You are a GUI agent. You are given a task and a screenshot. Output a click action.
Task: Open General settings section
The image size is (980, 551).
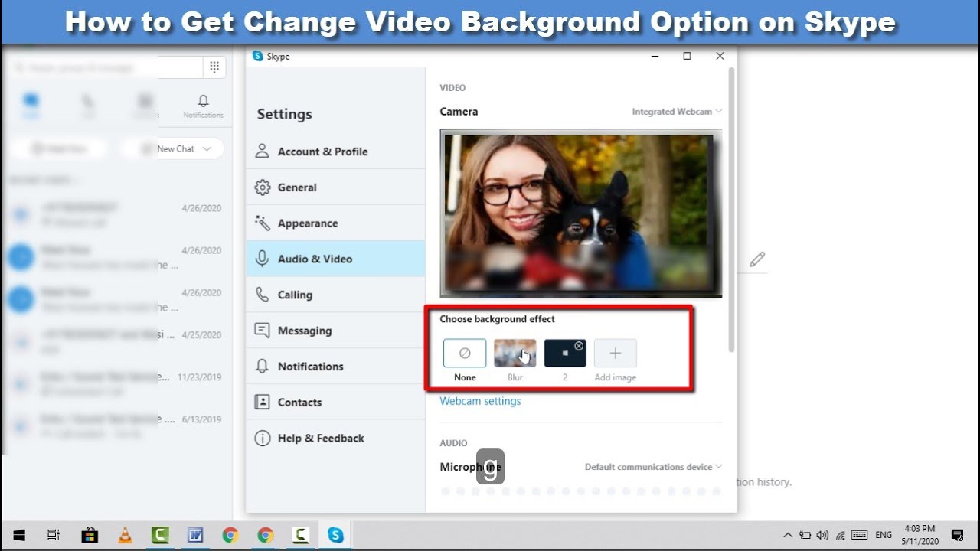(x=335, y=187)
